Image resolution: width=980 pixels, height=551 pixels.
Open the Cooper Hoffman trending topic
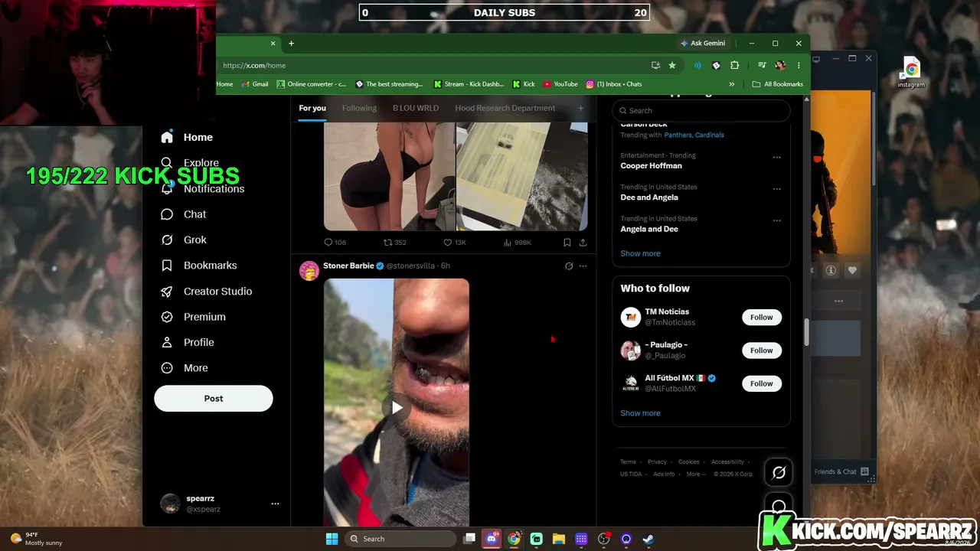tap(651, 166)
